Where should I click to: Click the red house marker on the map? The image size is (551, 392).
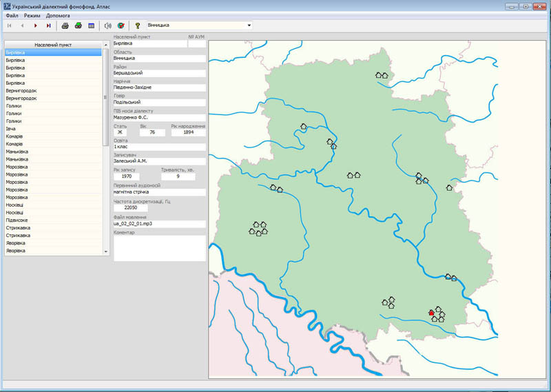coord(432,313)
